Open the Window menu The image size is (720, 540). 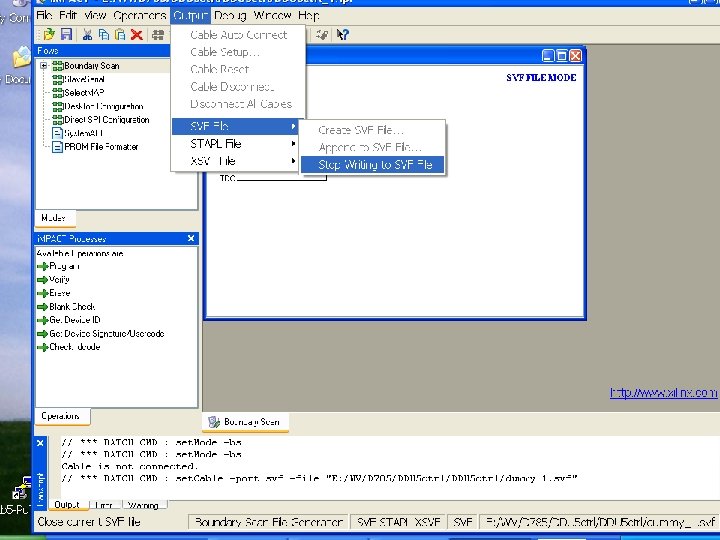(272, 16)
